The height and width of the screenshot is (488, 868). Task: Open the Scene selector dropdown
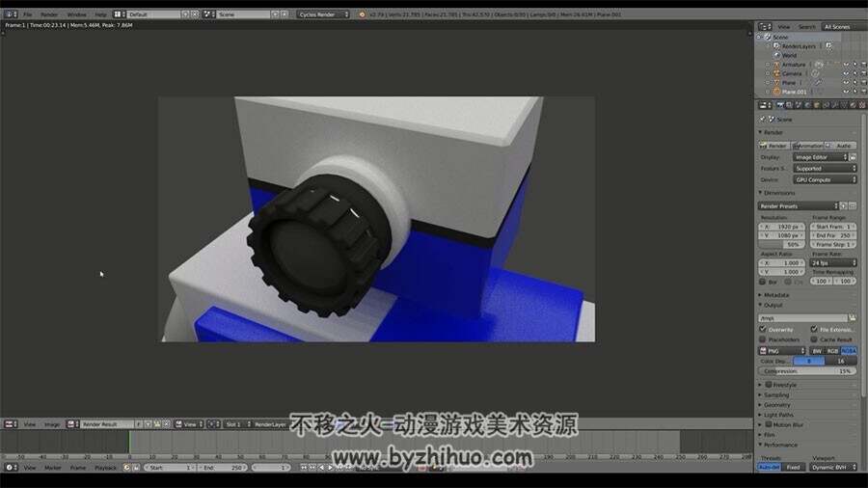click(210, 14)
